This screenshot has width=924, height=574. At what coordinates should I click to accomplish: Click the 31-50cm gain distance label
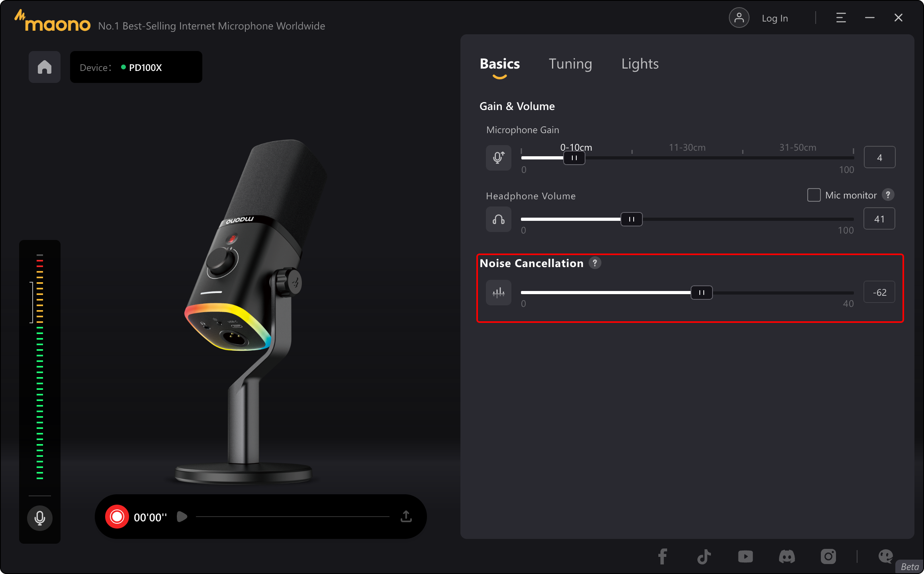click(x=798, y=147)
